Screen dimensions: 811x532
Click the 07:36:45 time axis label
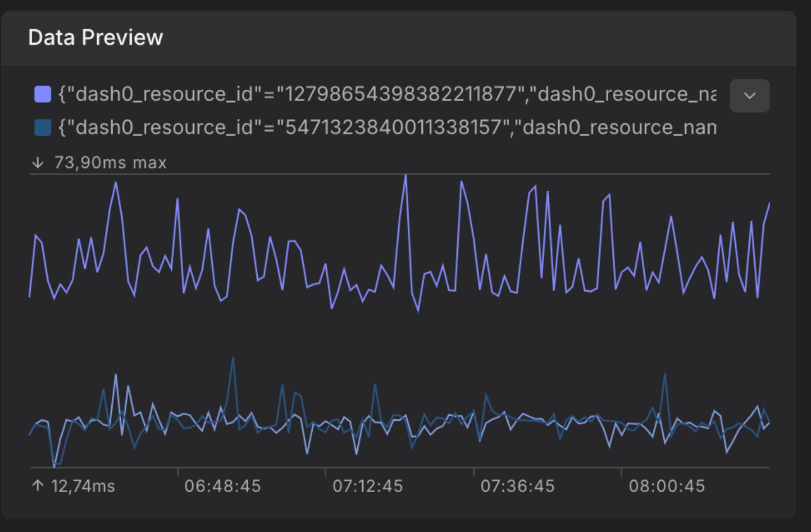[x=517, y=486]
